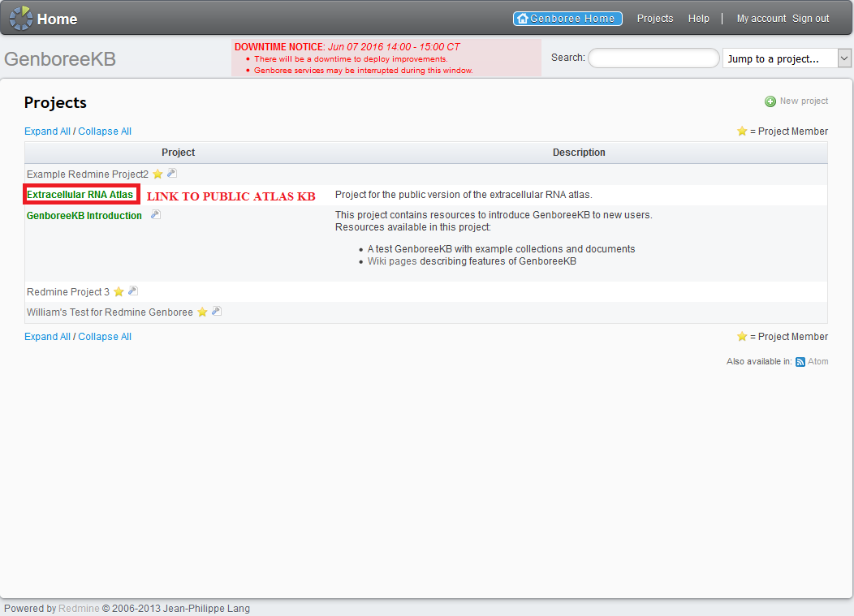The width and height of the screenshot is (854, 616).
Task: Open the Help menu item
Action: pos(698,19)
